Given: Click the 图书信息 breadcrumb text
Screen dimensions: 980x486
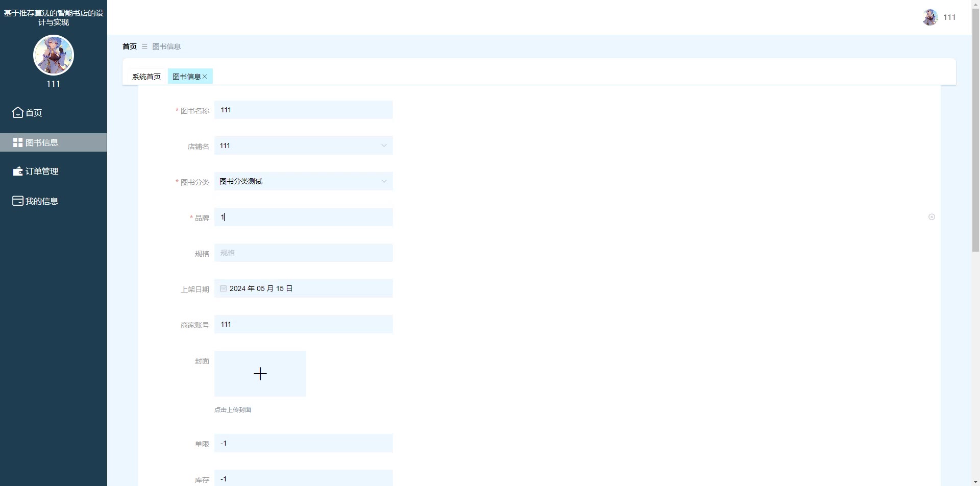Looking at the screenshot, I should tap(166, 46).
